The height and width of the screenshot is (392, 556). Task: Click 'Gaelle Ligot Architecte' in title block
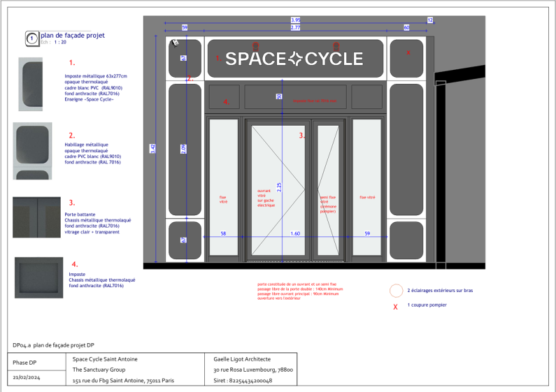(242, 359)
